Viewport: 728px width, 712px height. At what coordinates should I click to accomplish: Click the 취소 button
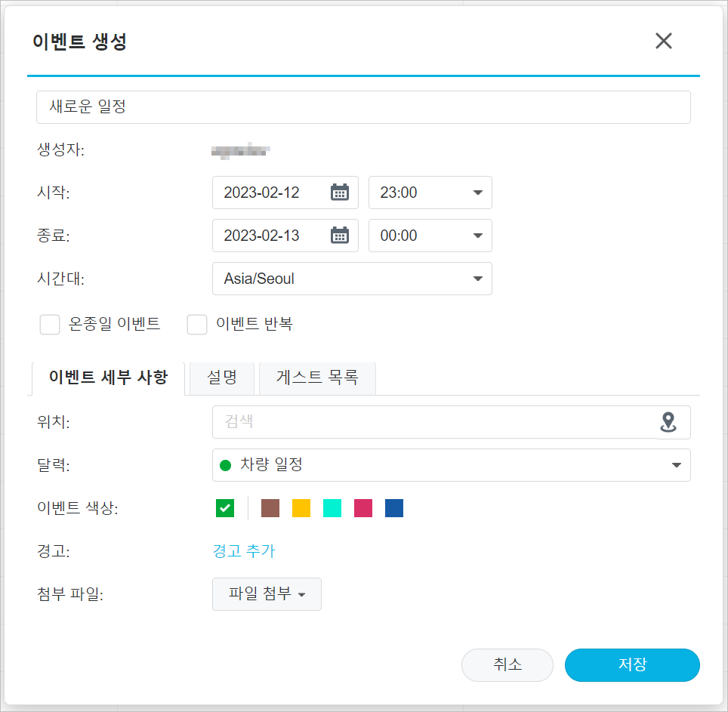pos(507,665)
